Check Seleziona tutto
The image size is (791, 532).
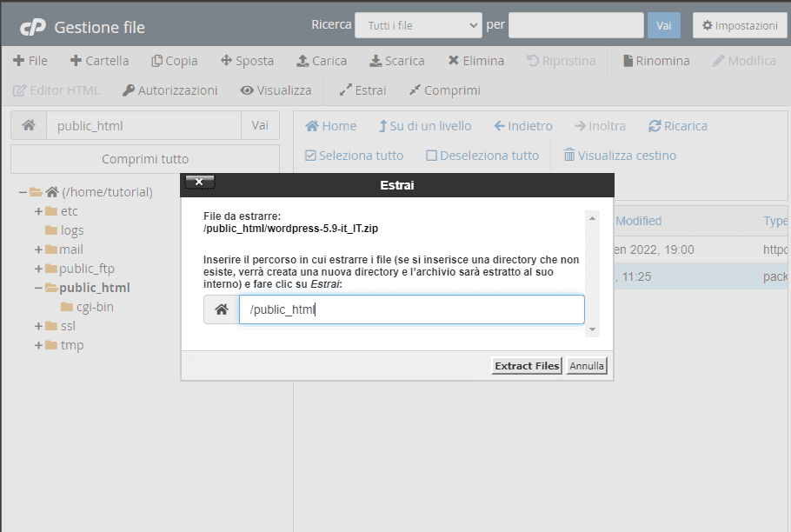coord(354,156)
